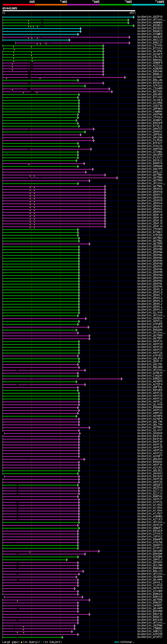Image resolution: width=167 pixels, height=644 pixels.
Task: Click the AV441805 query name
Action: point(10,8)
